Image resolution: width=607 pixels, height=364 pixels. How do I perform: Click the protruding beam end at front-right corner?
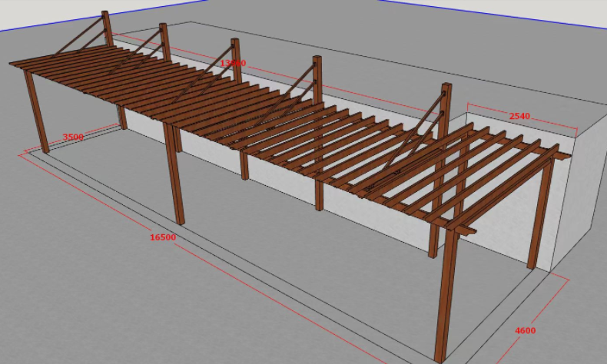tap(465, 229)
